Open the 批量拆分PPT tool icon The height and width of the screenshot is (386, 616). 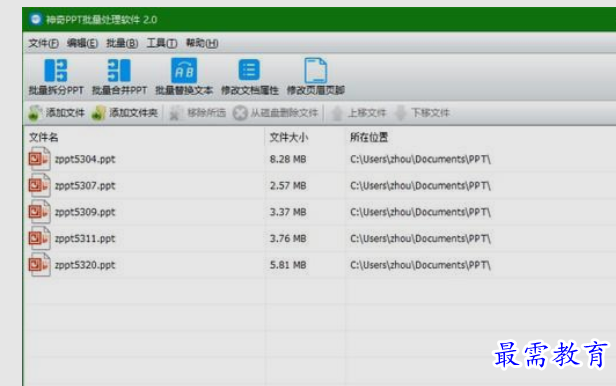point(56,71)
